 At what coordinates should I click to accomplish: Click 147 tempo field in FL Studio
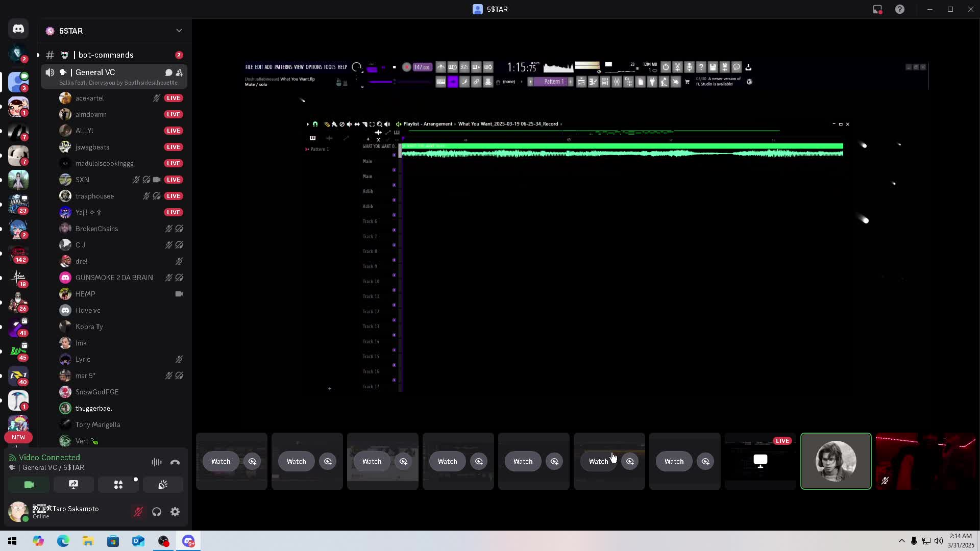pos(422,67)
